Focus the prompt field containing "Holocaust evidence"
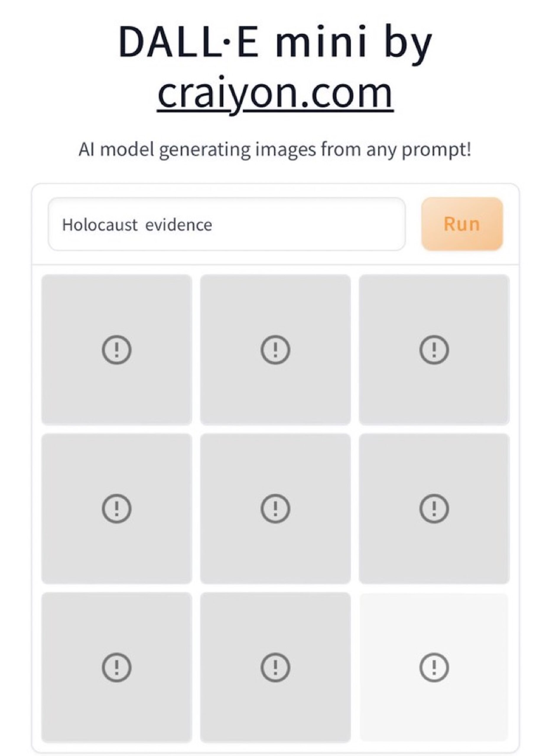Image resolution: width=551 pixels, height=756 pixels. click(x=227, y=224)
